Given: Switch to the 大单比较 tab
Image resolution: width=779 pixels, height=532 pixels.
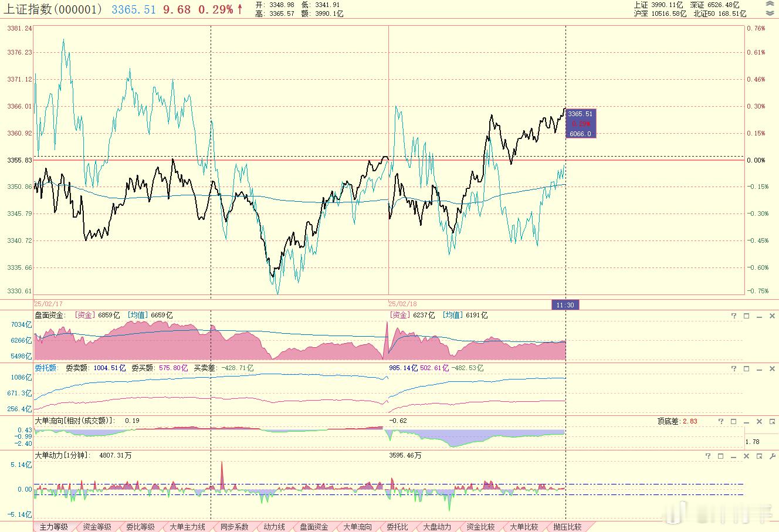Looking at the screenshot, I should click(524, 527).
